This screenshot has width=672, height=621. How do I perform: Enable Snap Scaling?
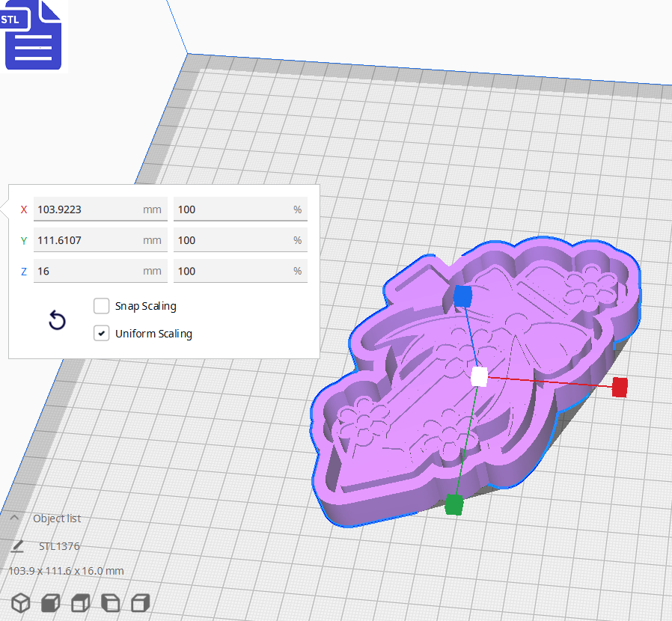click(101, 306)
